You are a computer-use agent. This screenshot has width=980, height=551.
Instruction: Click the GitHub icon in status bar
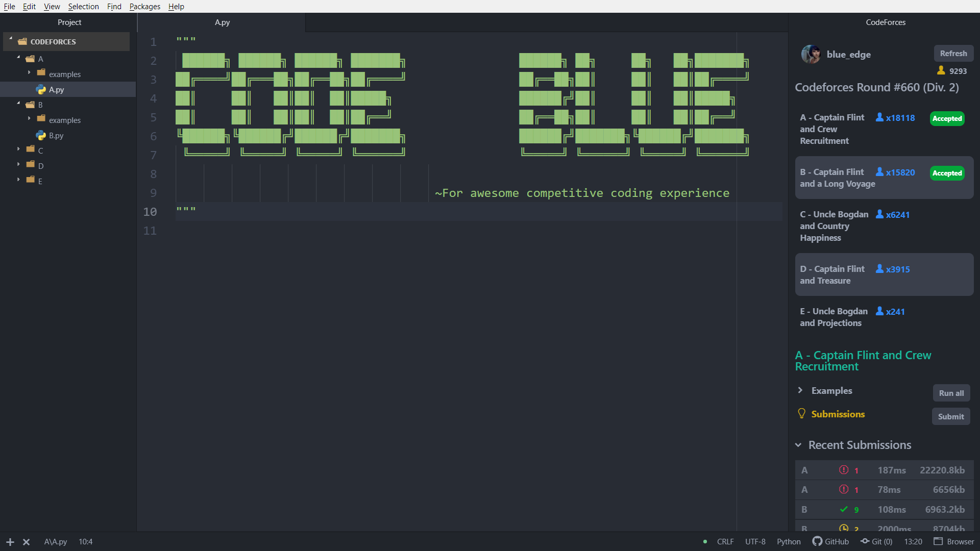[x=817, y=541]
